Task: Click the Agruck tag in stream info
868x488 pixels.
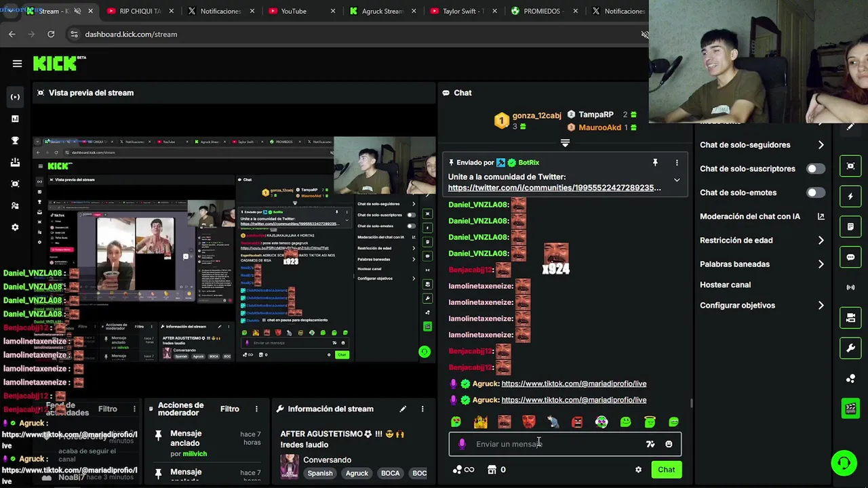Action: [x=357, y=473]
